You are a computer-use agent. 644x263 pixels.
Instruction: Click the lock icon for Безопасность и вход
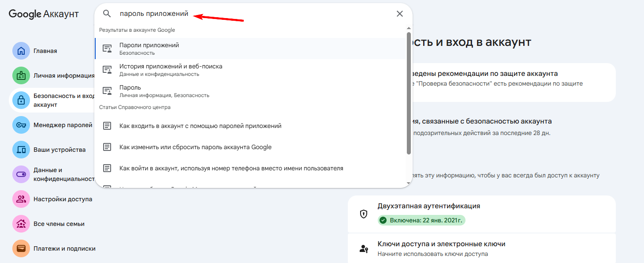click(x=21, y=100)
